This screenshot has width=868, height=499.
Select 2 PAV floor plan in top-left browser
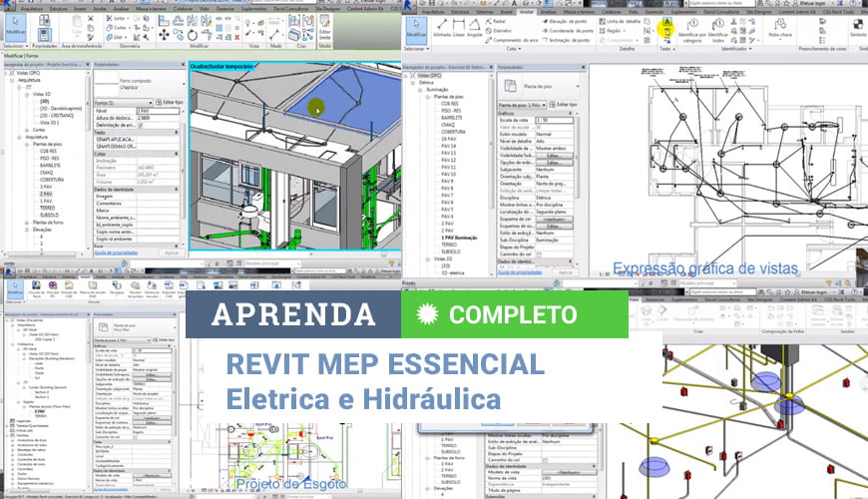pos(45,194)
